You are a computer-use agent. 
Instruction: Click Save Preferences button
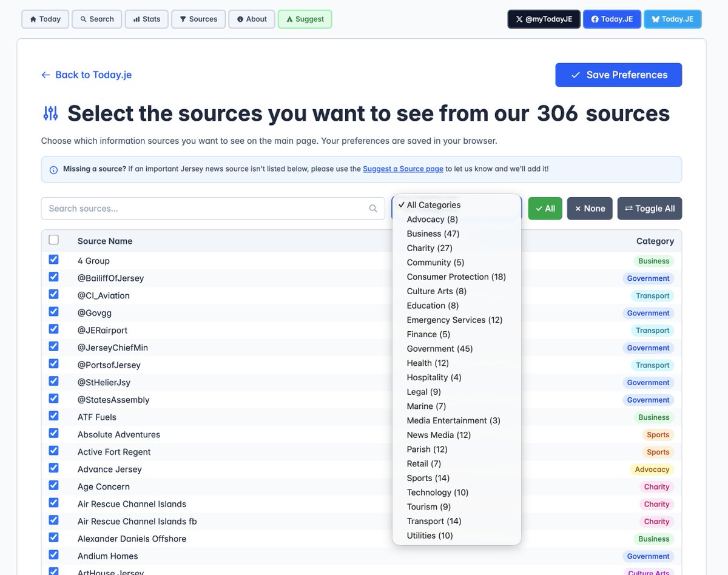[x=618, y=75]
